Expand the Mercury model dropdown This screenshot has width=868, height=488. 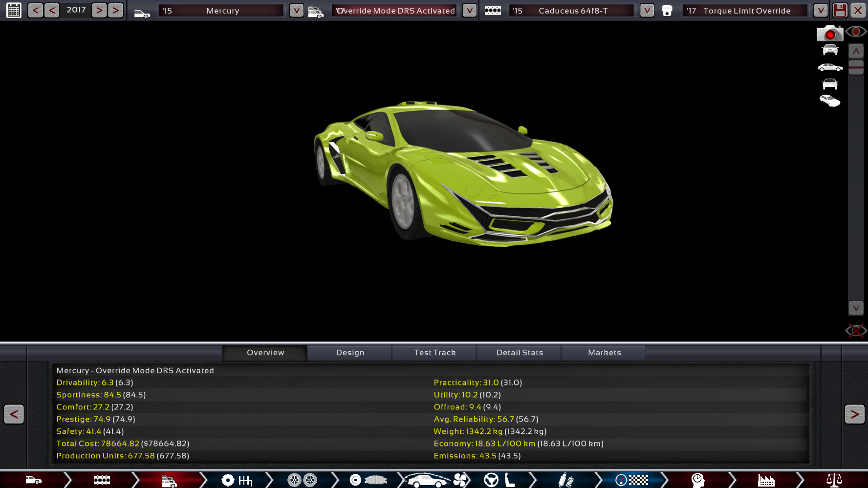coord(296,10)
